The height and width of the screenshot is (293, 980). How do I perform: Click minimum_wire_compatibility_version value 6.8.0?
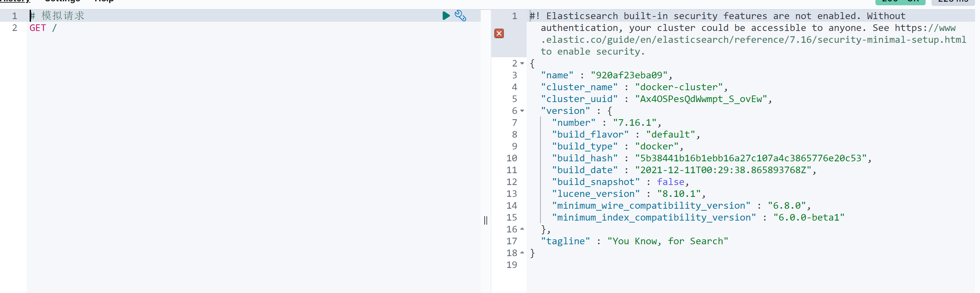(786, 206)
